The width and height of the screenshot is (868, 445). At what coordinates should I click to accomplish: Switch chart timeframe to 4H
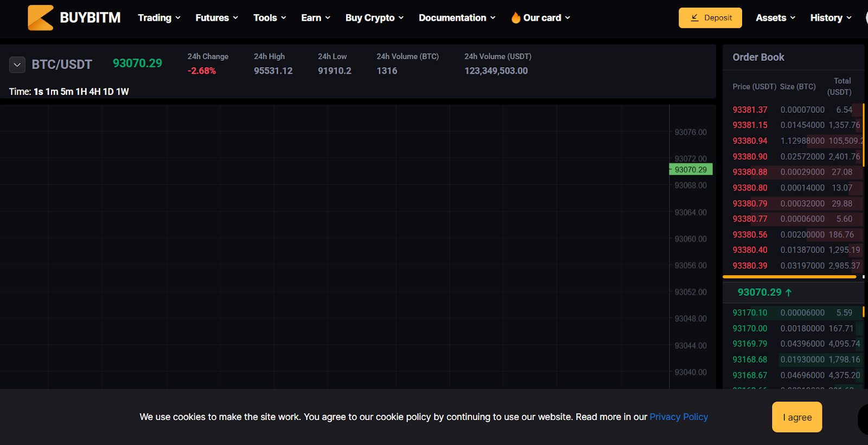(x=95, y=92)
